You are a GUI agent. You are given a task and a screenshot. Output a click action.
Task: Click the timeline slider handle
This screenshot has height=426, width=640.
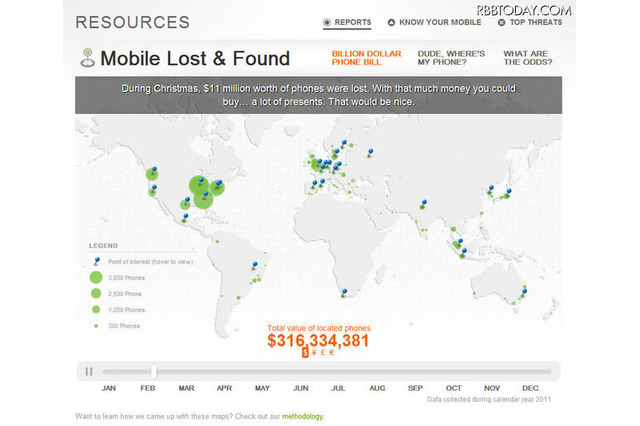[x=155, y=371]
